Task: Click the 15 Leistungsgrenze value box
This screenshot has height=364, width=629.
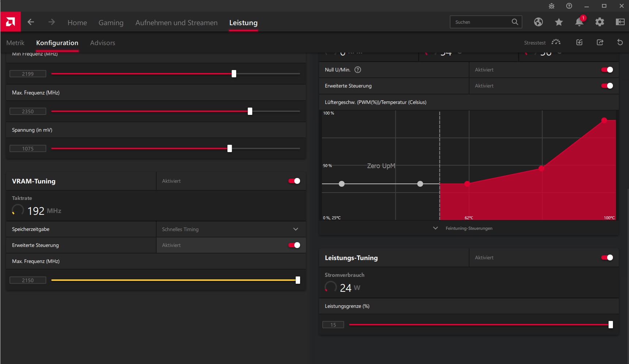Action: pos(333,325)
